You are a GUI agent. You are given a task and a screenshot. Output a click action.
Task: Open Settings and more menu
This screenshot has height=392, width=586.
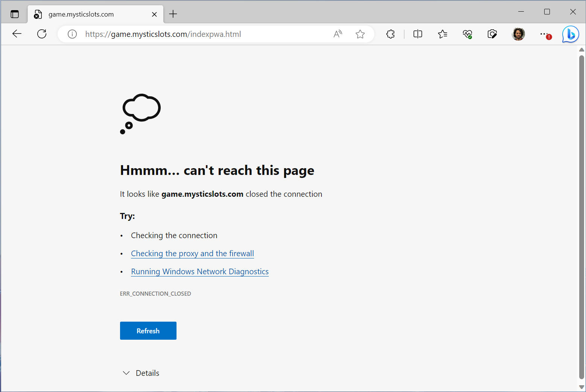[544, 34]
